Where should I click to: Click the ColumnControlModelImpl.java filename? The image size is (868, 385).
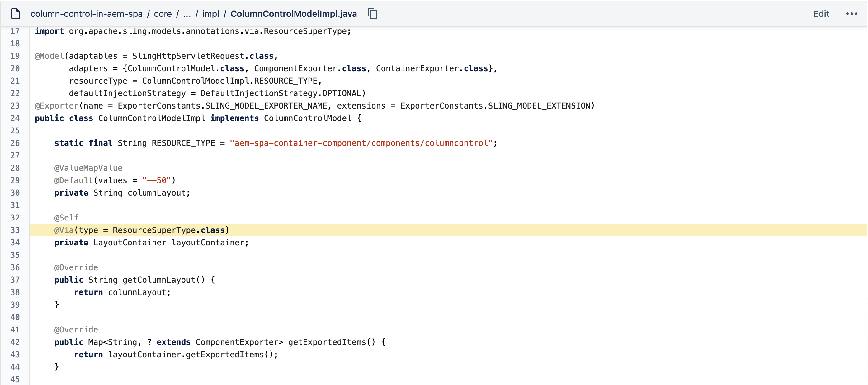[x=294, y=14]
